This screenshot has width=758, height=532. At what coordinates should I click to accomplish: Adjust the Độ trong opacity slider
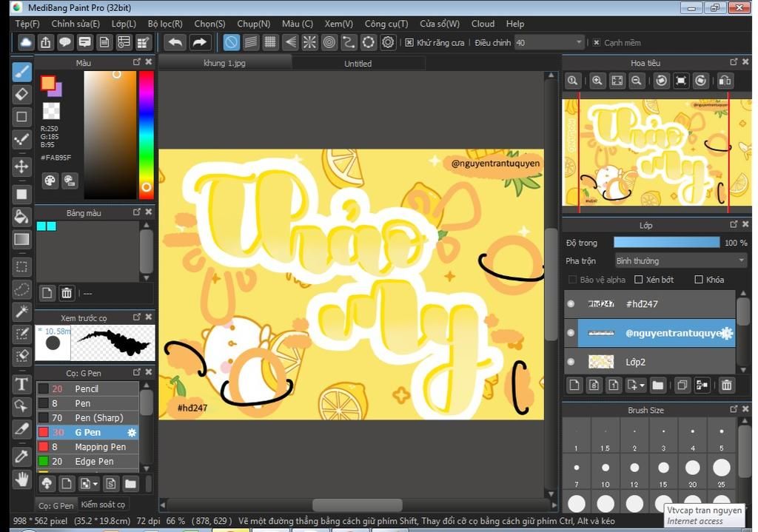666,243
